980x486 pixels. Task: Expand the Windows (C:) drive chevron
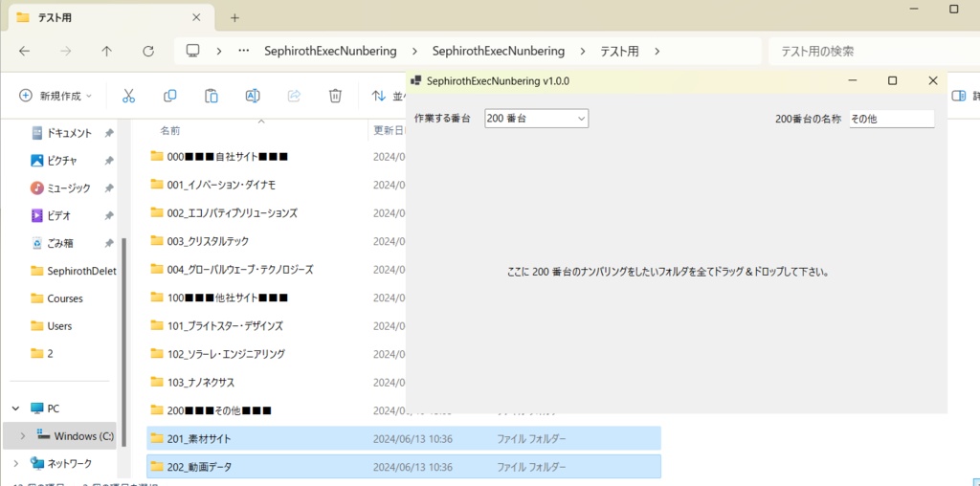pyautogui.click(x=23, y=435)
